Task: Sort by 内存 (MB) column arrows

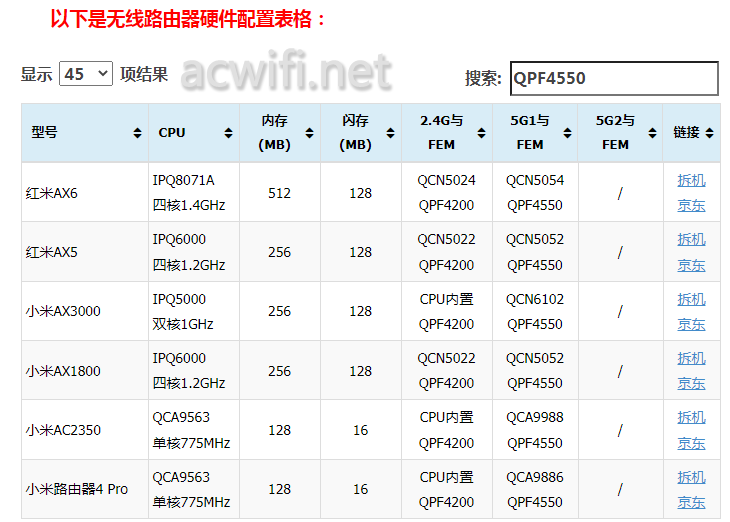Action: [310, 133]
